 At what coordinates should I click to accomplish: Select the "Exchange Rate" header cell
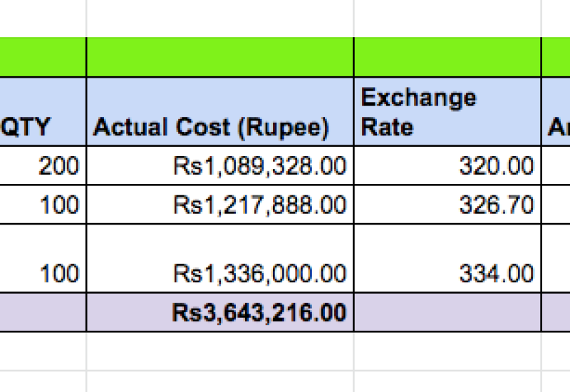447,113
